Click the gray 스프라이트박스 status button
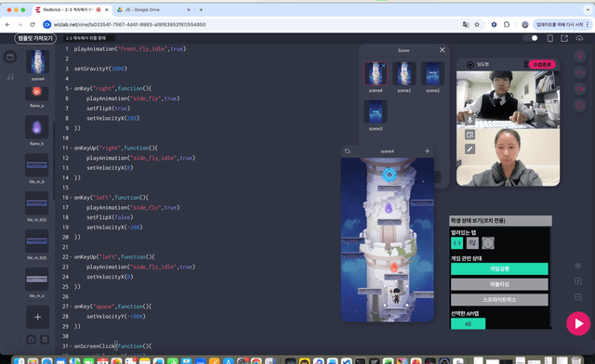The height and width of the screenshot is (364, 595). point(499,300)
